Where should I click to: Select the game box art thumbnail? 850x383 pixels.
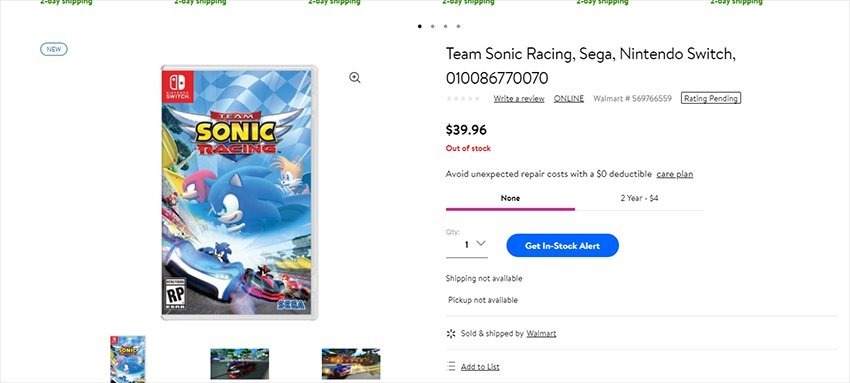click(x=128, y=359)
